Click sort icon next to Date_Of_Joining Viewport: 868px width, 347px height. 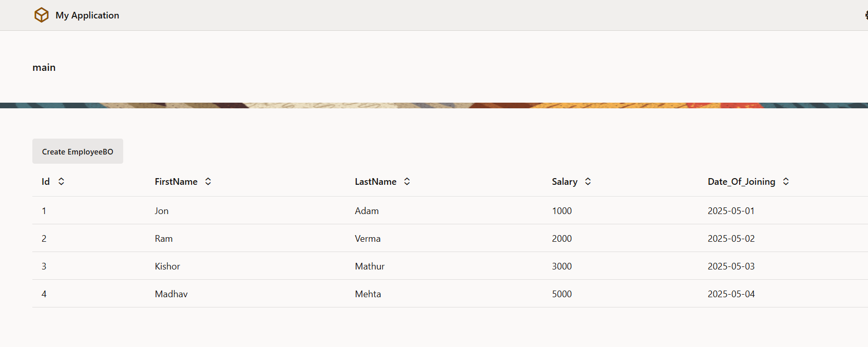click(786, 181)
